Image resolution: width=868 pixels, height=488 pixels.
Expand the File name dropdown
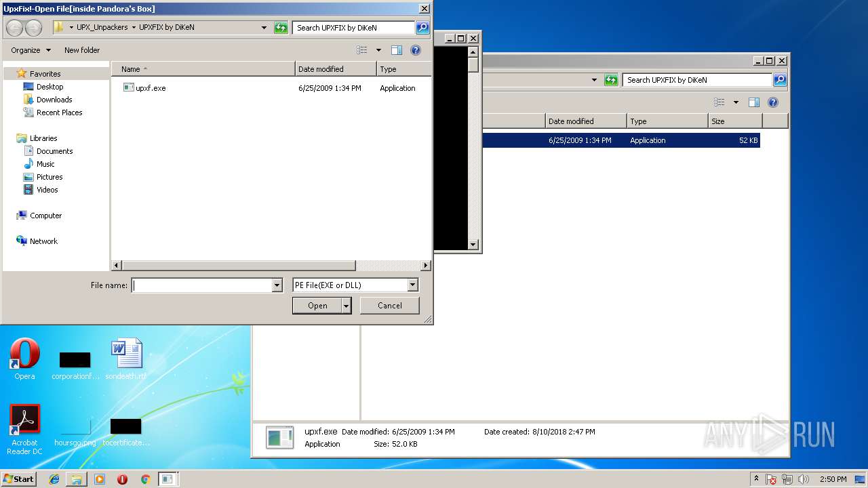coord(277,285)
